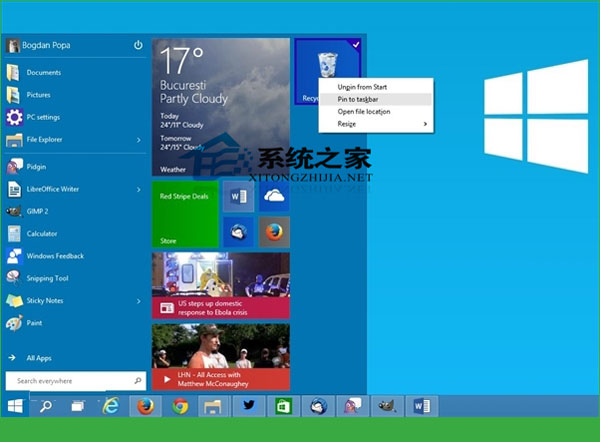Open File Explorer folder on taskbar

coord(213,406)
